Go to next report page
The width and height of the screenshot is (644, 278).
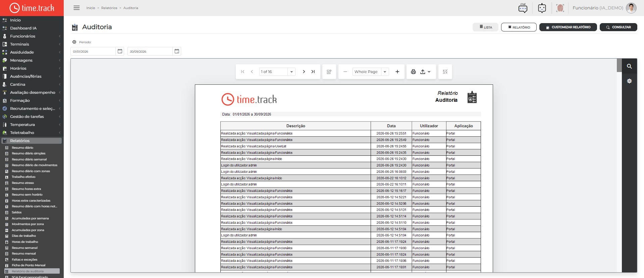click(304, 72)
